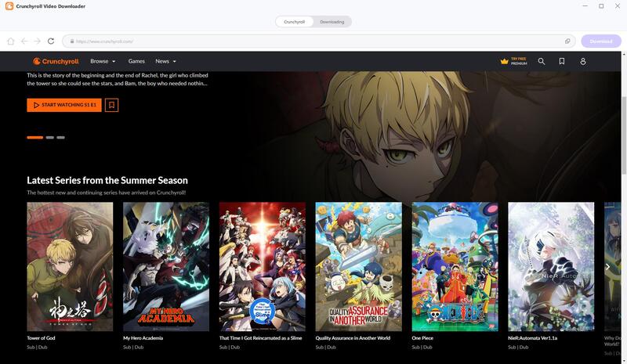The height and width of the screenshot is (364, 627).
Task: Open Quality Assurance in Another World poster
Action: pyautogui.click(x=359, y=266)
